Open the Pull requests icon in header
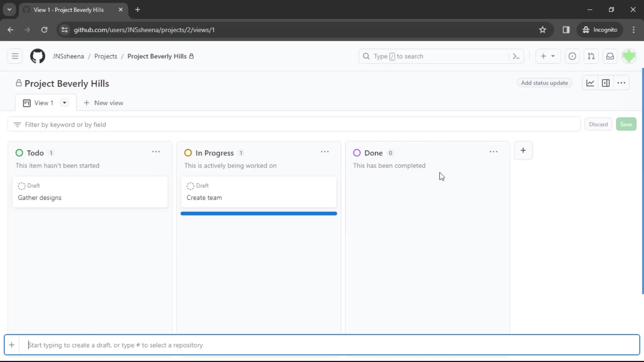The height and width of the screenshot is (362, 644). [x=591, y=56]
